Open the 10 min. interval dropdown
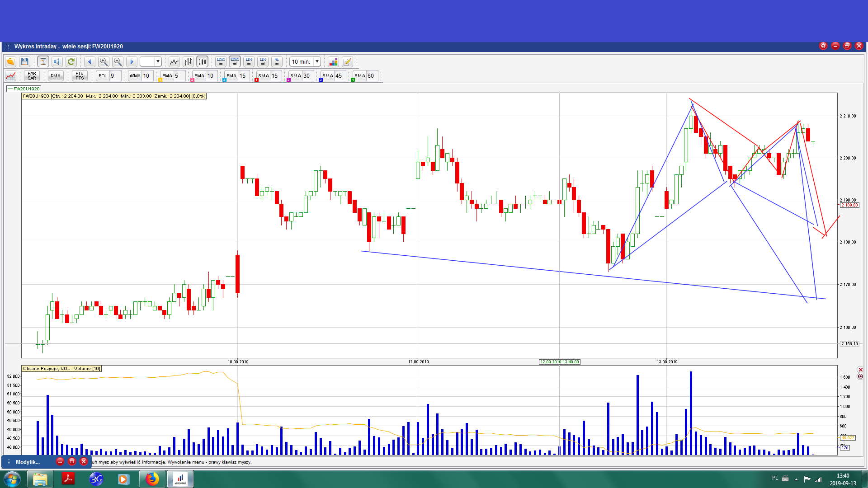 [x=317, y=61]
